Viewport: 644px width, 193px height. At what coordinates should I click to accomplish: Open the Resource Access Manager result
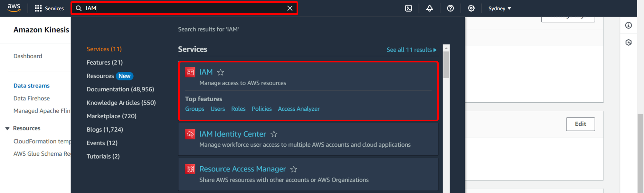click(x=242, y=169)
